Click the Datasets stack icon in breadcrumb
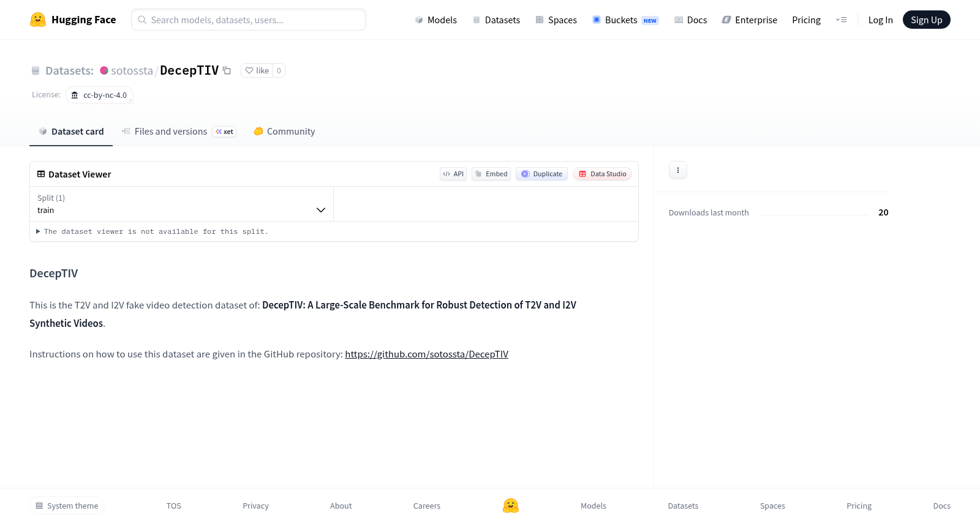 [36, 70]
